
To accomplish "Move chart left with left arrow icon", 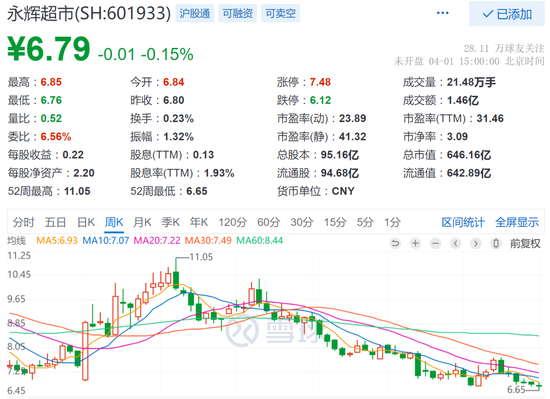I will click(456, 243).
